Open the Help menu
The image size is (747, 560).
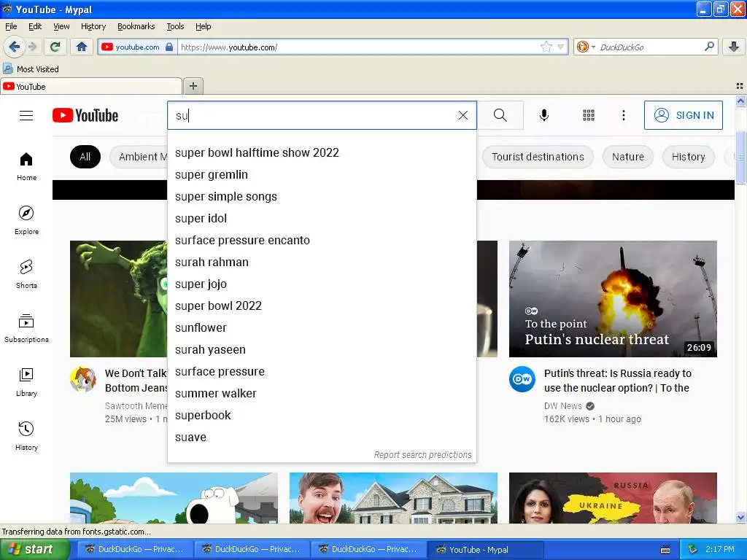click(x=203, y=26)
